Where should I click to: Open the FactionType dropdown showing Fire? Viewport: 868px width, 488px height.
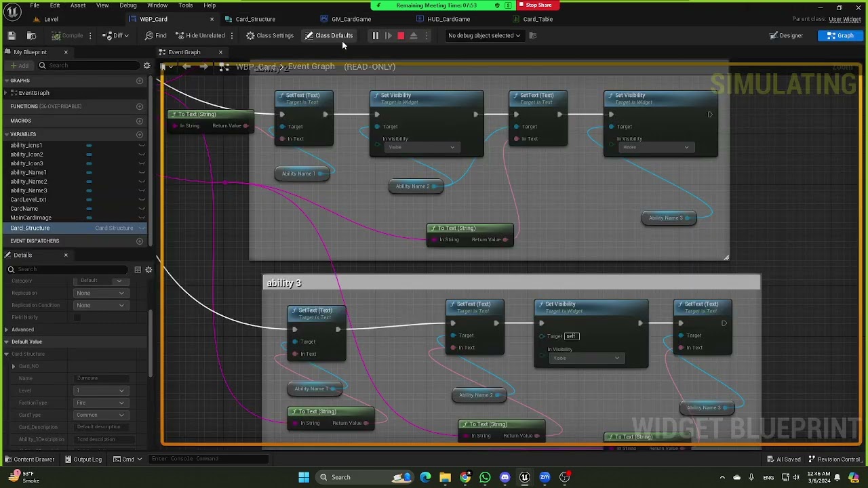[x=100, y=403]
